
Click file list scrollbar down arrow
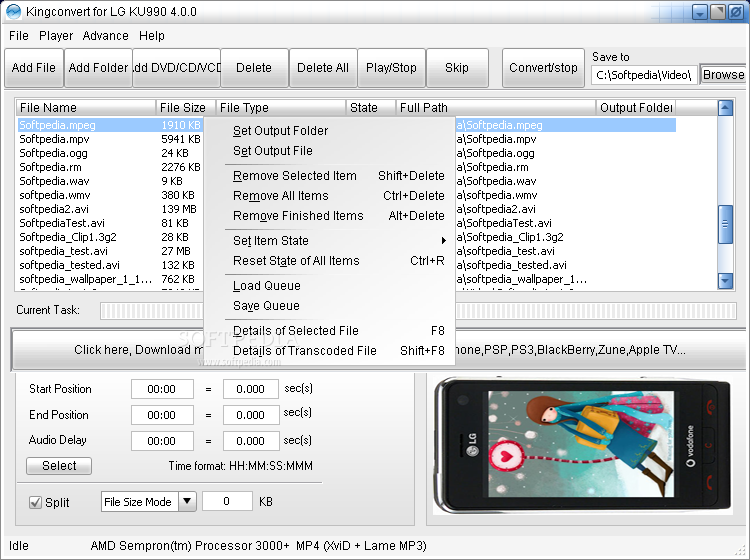[726, 281]
